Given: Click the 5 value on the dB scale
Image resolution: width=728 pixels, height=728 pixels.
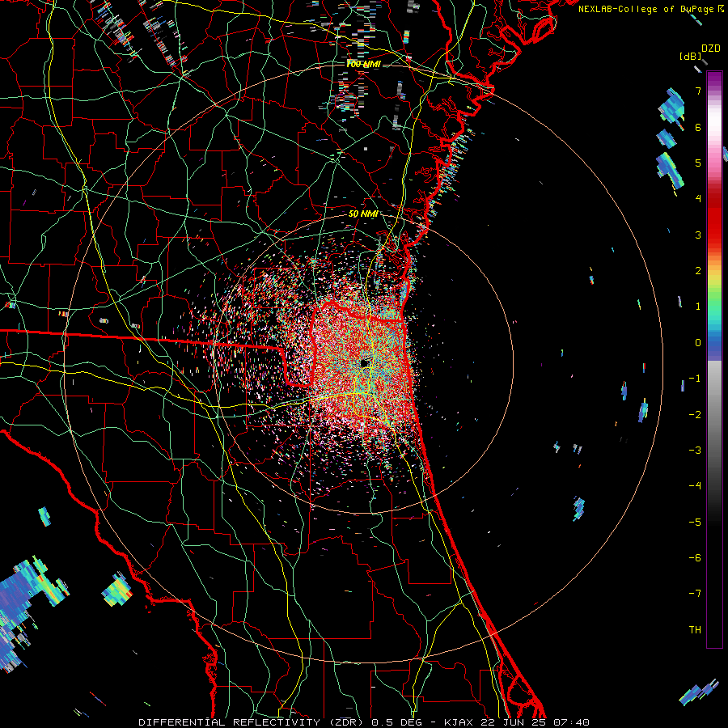Looking at the screenshot, I should (x=698, y=163).
